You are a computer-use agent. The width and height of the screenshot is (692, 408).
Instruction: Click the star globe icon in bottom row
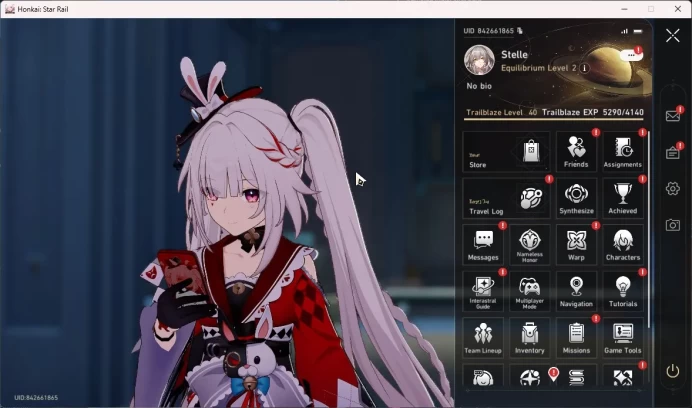coord(530,378)
